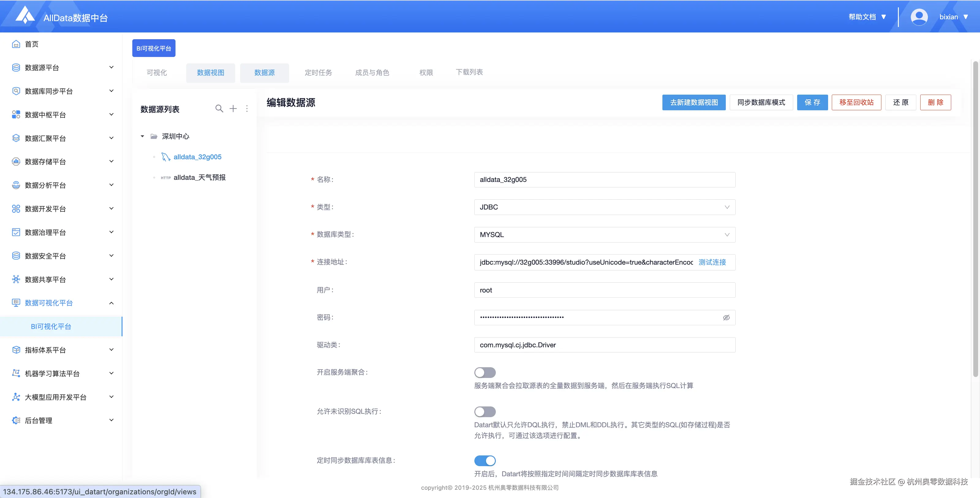Screen dimensions: 980x498
Task: Click the user avatar icon in header
Action: click(x=919, y=17)
